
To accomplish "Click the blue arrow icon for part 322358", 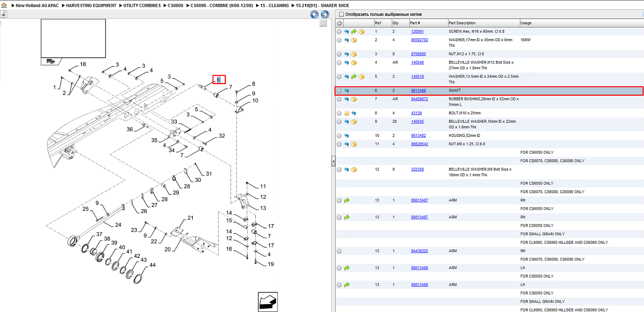I will [346, 170].
